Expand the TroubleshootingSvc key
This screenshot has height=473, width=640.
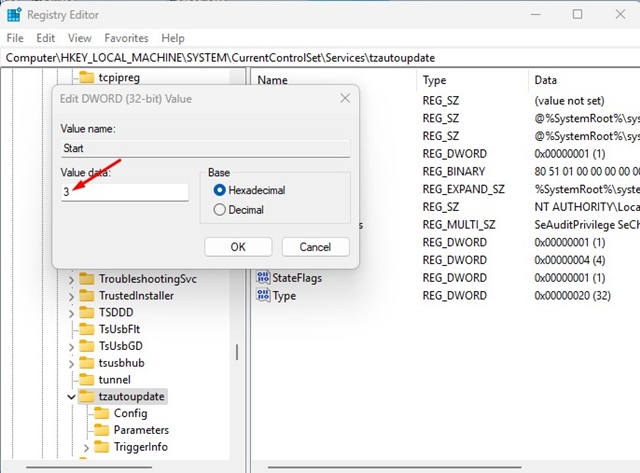pyautogui.click(x=71, y=280)
